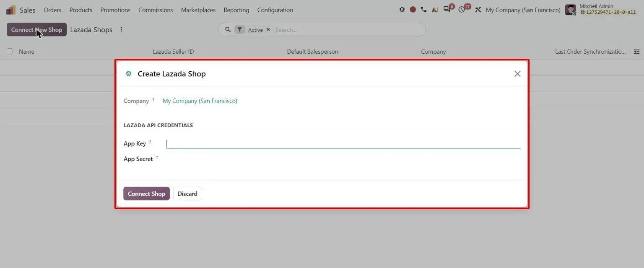Screen dimensions: 644x268
Task: Focus the App Secret input field
Action: click(x=343, y=159)
